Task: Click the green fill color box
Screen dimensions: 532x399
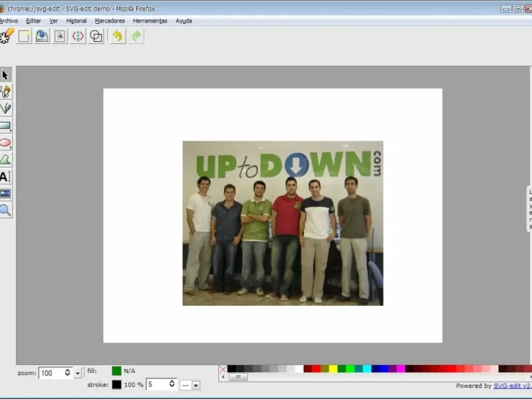Action: tap(116, 371)
